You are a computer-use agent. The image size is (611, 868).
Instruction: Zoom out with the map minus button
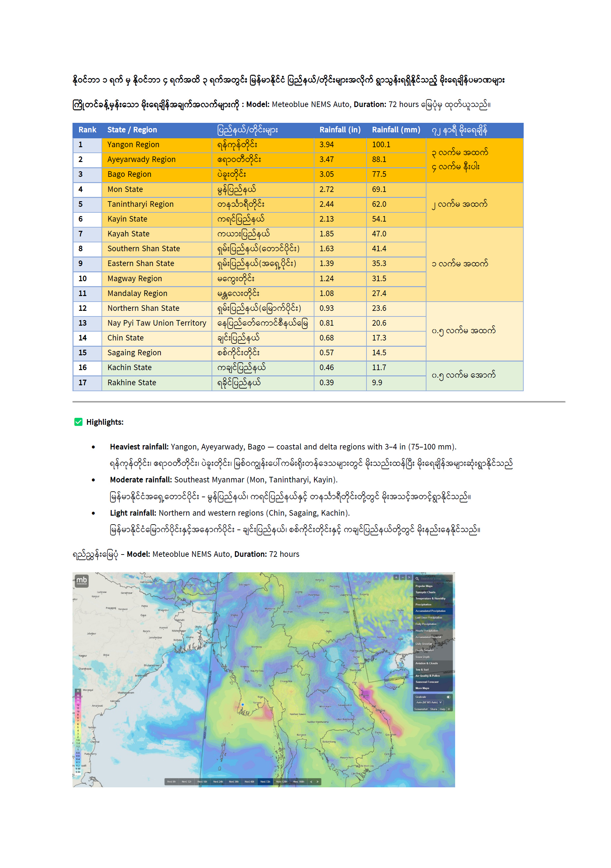pos(402,577)
